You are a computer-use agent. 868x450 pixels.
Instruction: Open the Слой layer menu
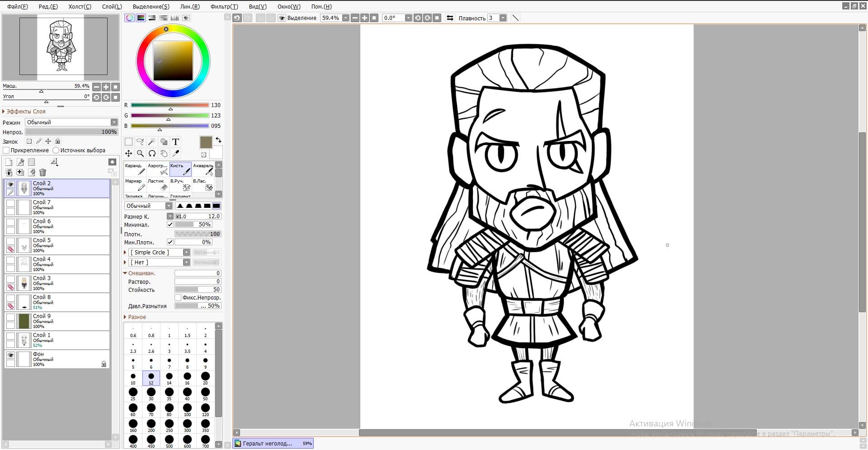pos(112,6)
